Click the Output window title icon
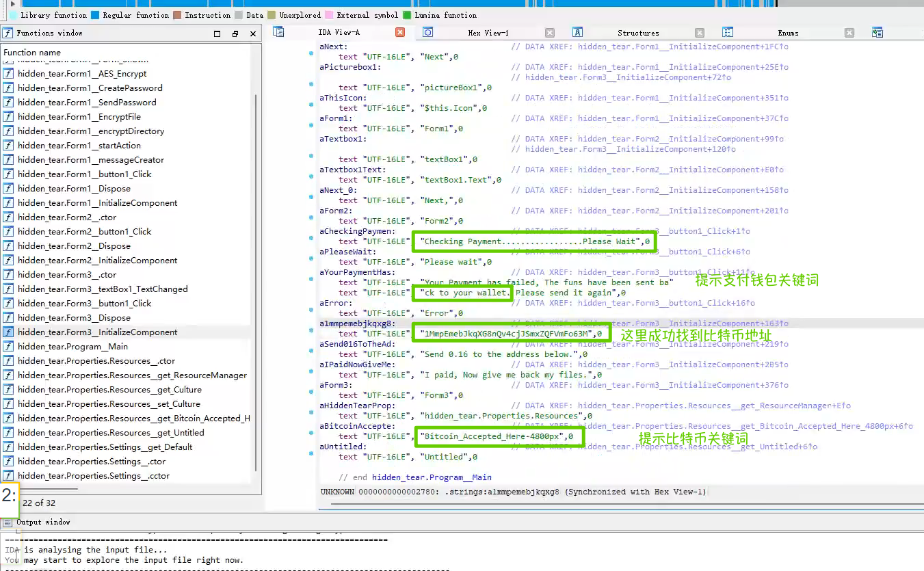 (8, 522)
